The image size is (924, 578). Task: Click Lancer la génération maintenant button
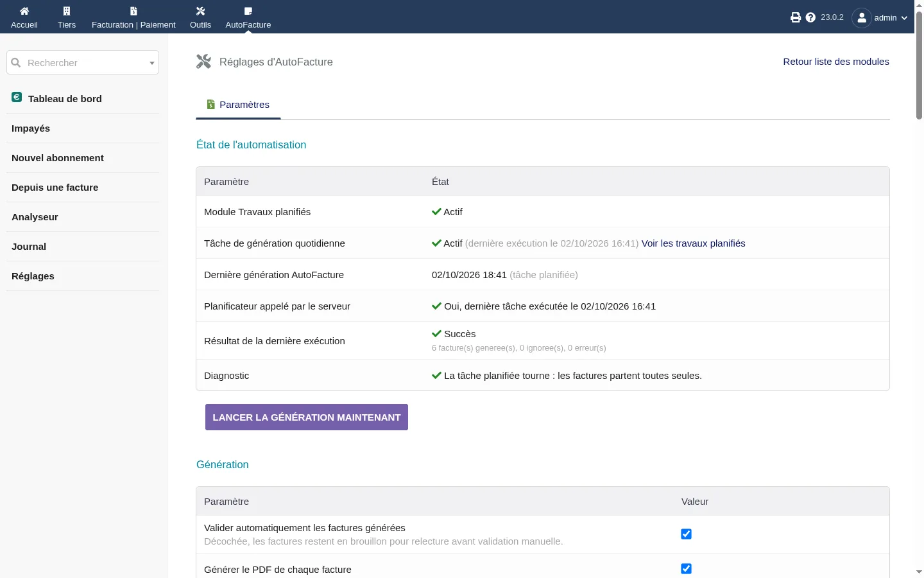(x=307, y=417)
